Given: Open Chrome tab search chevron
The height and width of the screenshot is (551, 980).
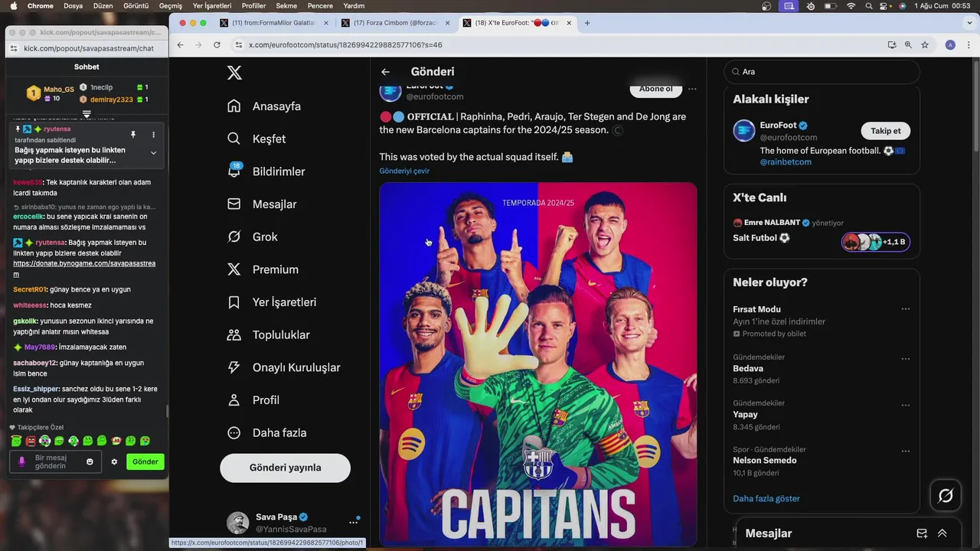Looking at the screenshot, I should click(x=968, y=23).
